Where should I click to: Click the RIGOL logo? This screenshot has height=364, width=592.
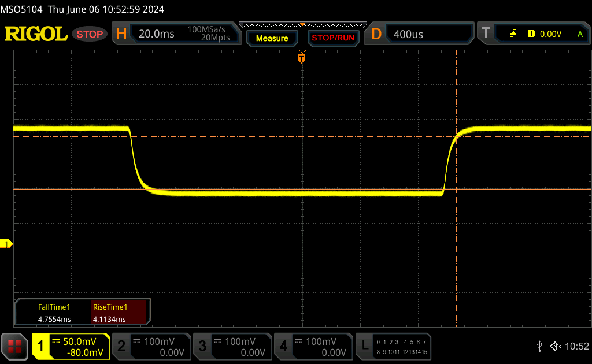click(36, 34)
